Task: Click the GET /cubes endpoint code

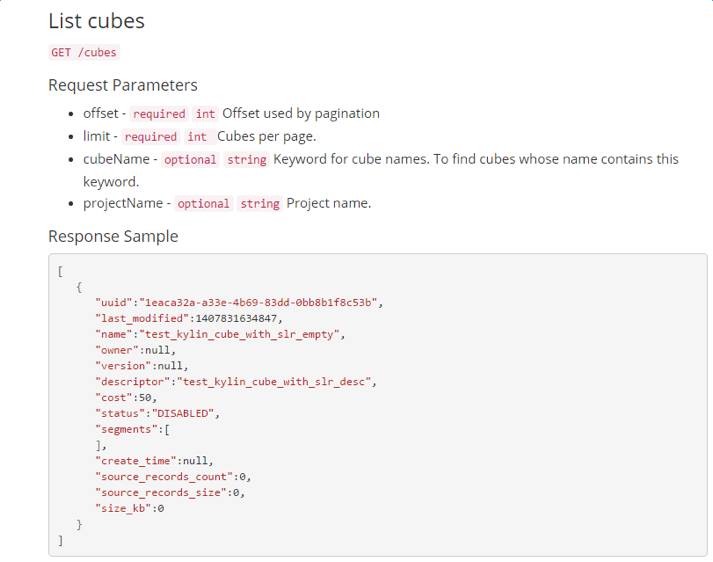Action: click(85, 53)
